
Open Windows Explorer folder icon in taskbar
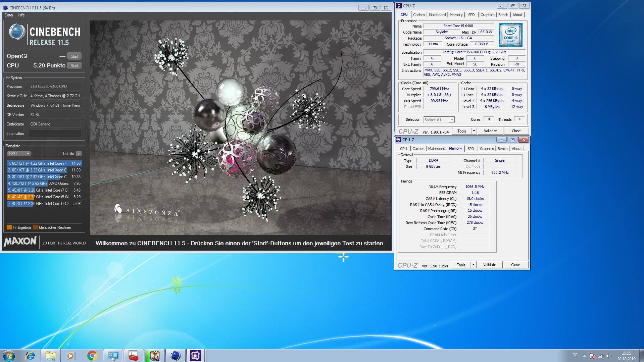[x=51, y=356]
